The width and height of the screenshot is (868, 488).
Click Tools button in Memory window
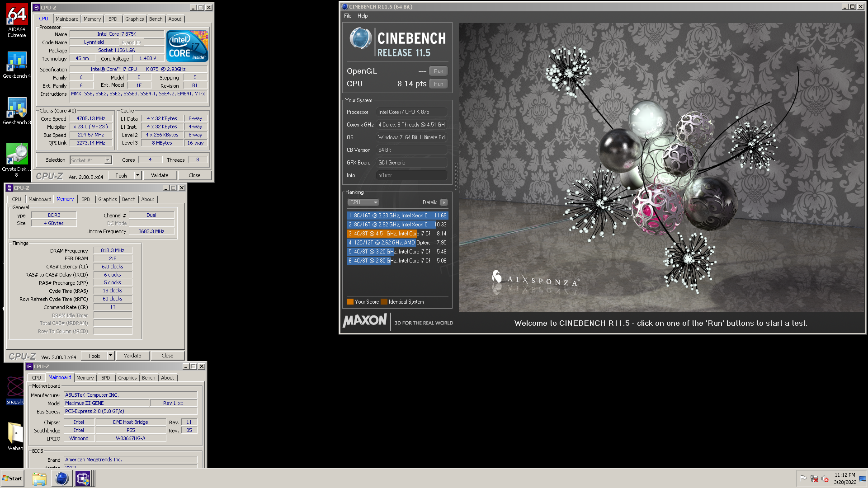tap(94, 356)
